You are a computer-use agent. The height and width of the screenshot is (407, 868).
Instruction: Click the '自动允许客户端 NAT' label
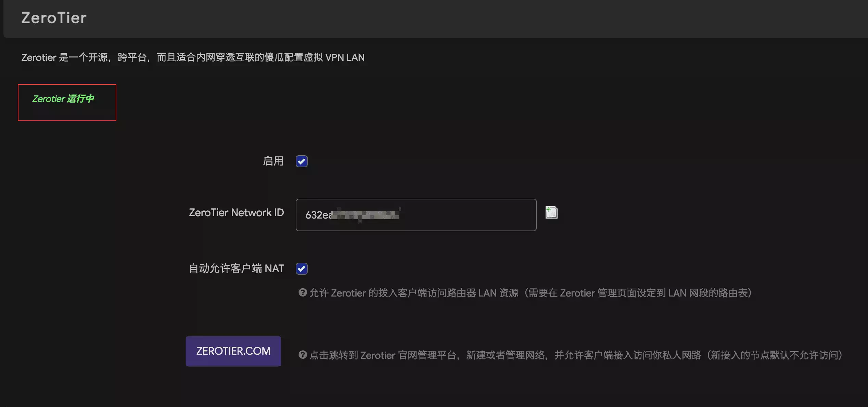tap(236, 268)
